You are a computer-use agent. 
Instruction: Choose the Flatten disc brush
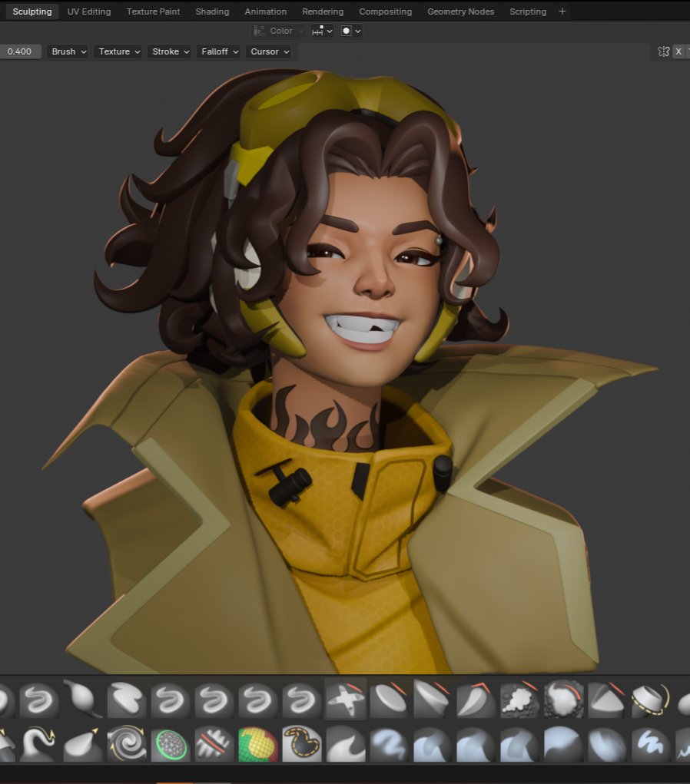[389, 699]
